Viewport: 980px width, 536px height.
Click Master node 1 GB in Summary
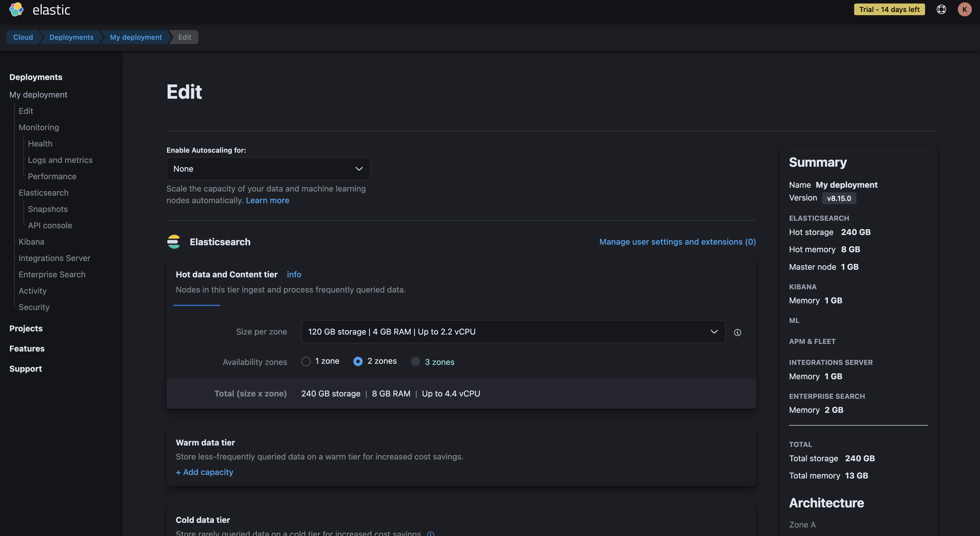pyautogui.click(x=824, y=267)
